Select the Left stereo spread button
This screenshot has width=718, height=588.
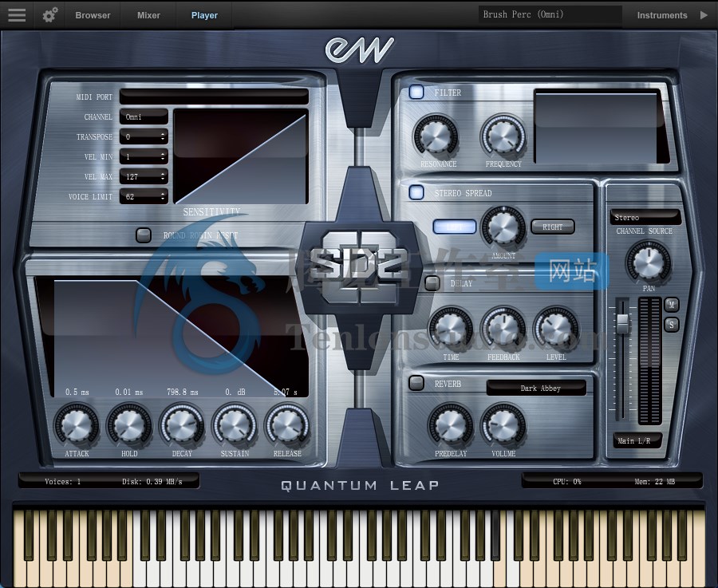pos(455,227)
